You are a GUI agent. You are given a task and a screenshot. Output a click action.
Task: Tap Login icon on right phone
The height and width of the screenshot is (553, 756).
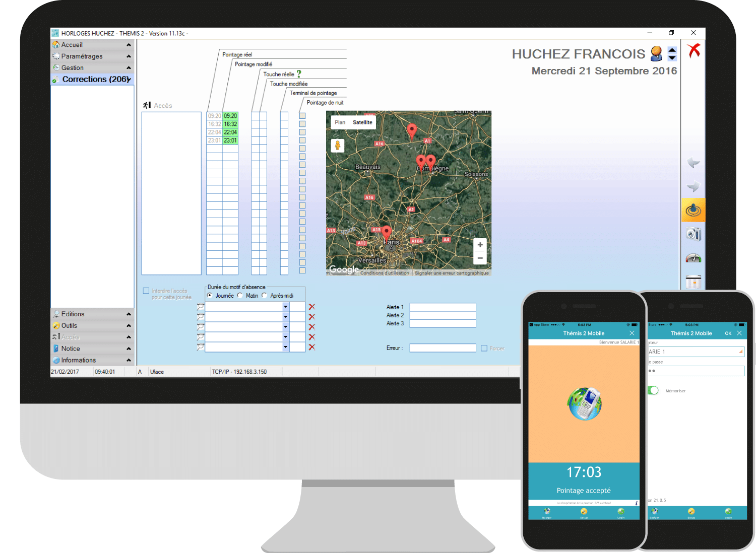(x=728, y=512)
